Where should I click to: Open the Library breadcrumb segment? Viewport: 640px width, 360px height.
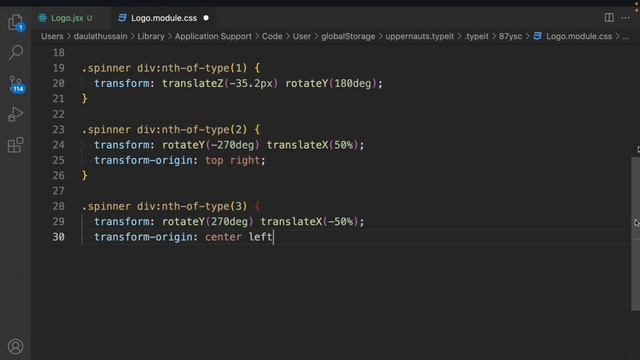pos(151,36)
